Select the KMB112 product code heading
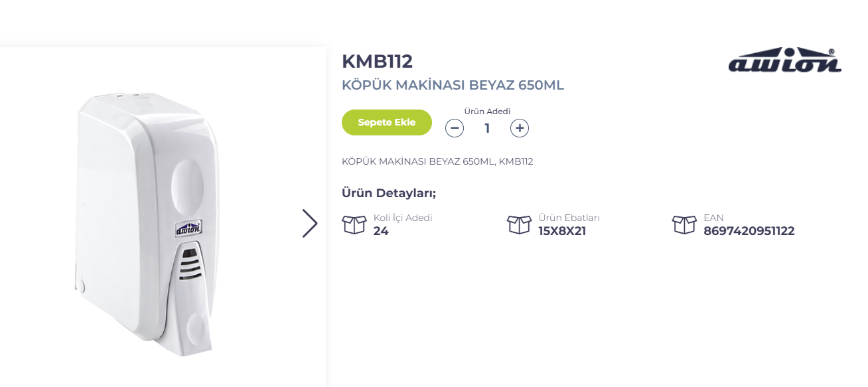This screenshot has height=387, width=868. pyautogui.click(x=377, y=61)
